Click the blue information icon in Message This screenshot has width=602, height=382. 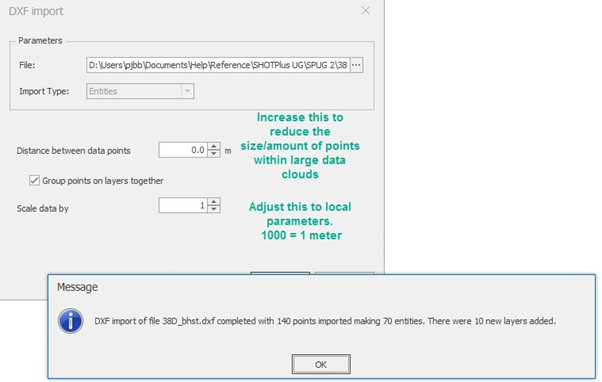(x=71, y=321)
